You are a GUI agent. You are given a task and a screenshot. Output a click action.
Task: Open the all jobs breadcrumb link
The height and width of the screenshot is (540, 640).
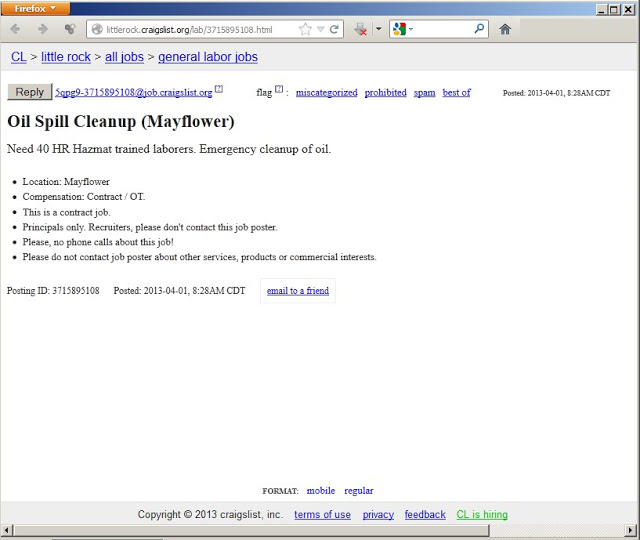tap(124, 57)
